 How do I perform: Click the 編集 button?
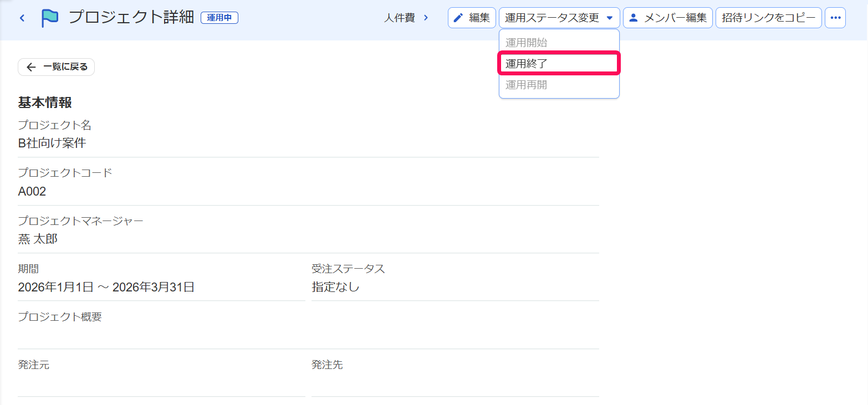(x=472, y=18)
